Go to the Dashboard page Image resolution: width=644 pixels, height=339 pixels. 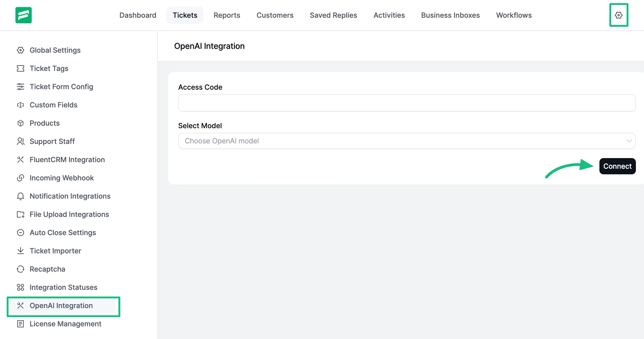point(138,15)
